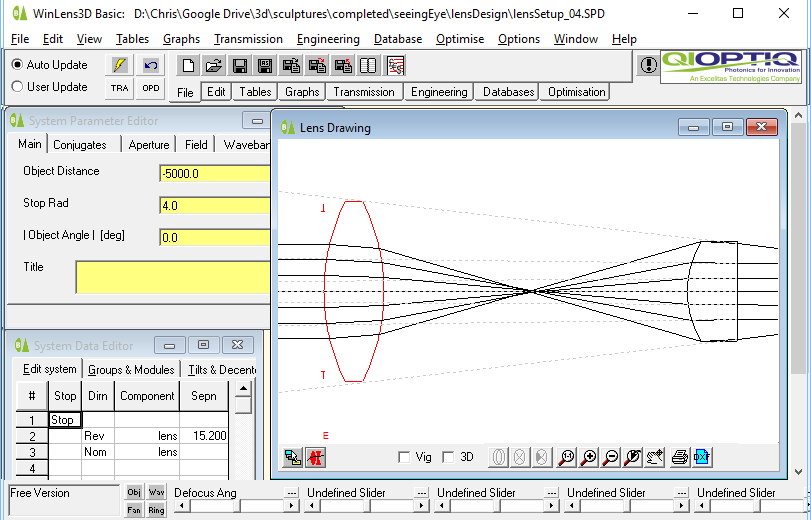Click the Object Distance input field

click(x=214, y=173)
